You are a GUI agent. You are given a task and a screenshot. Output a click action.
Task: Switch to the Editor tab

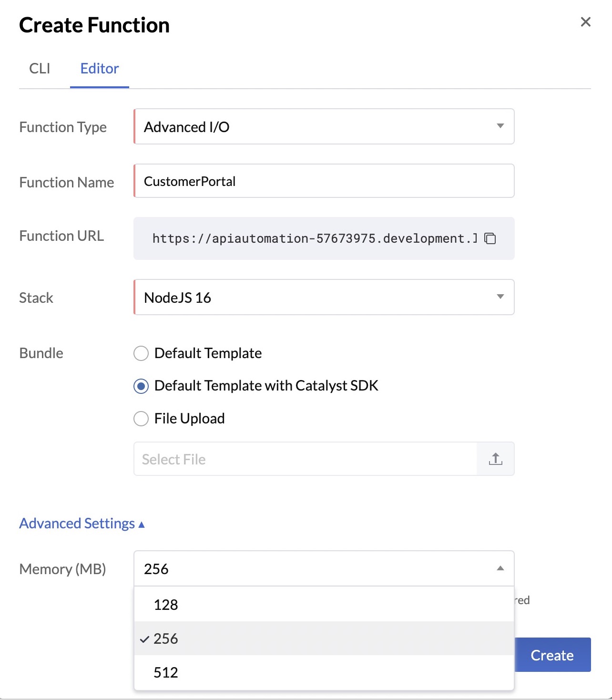(x=99, y=69)
